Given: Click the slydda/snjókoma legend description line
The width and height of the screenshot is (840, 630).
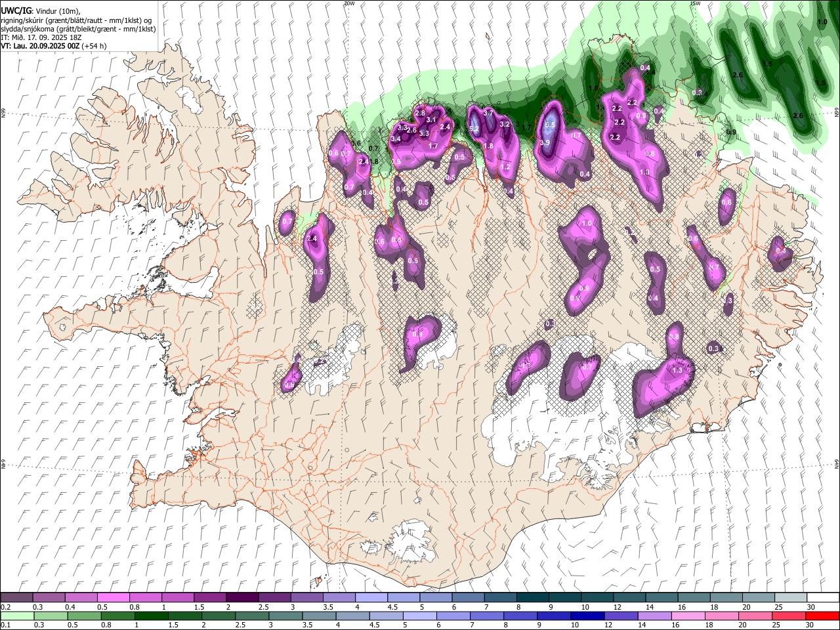Looking at the screenshot, I should coord(78,29).
